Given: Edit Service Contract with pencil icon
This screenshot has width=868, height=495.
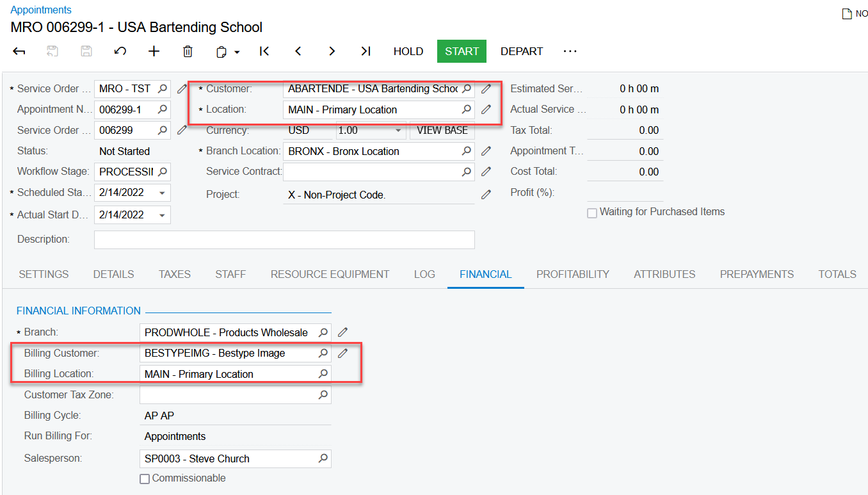Looking at the screenshot, I should 486,172.
